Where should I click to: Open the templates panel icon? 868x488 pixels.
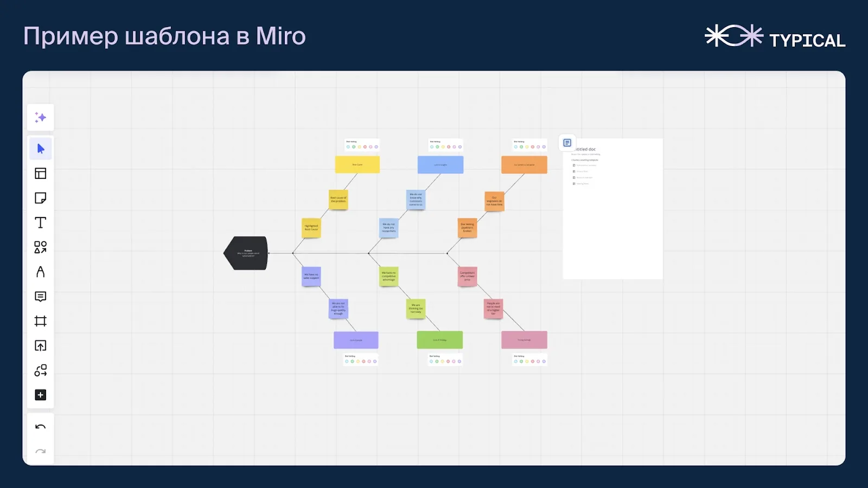click(41, 174)
